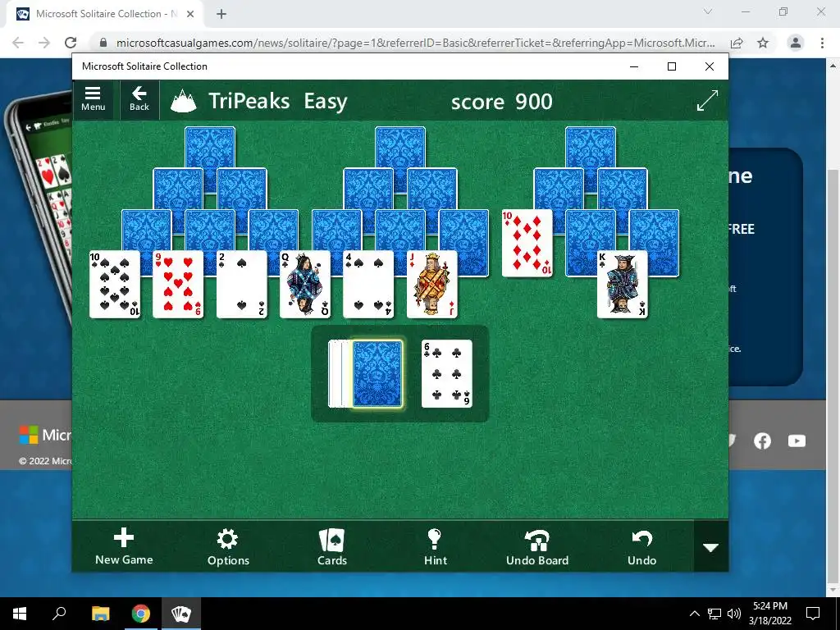Open the game Menu hamburger button
Image resolution: width=840 pixels, height=630 pixels.
pos(93,99)
